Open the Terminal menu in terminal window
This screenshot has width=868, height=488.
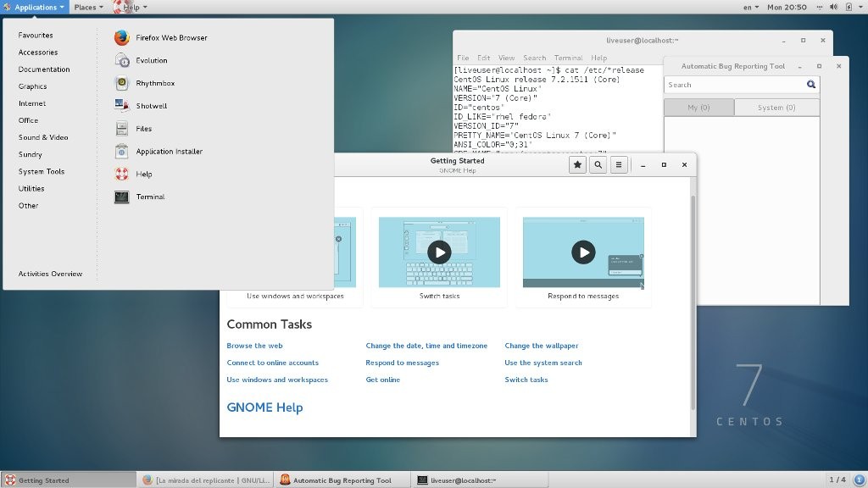click(568, 58)
